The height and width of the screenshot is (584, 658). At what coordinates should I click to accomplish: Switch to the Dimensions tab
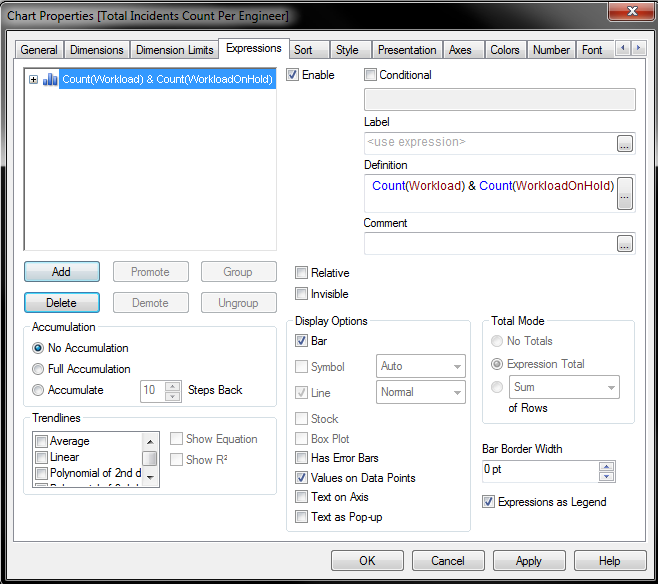click(97, 50)
